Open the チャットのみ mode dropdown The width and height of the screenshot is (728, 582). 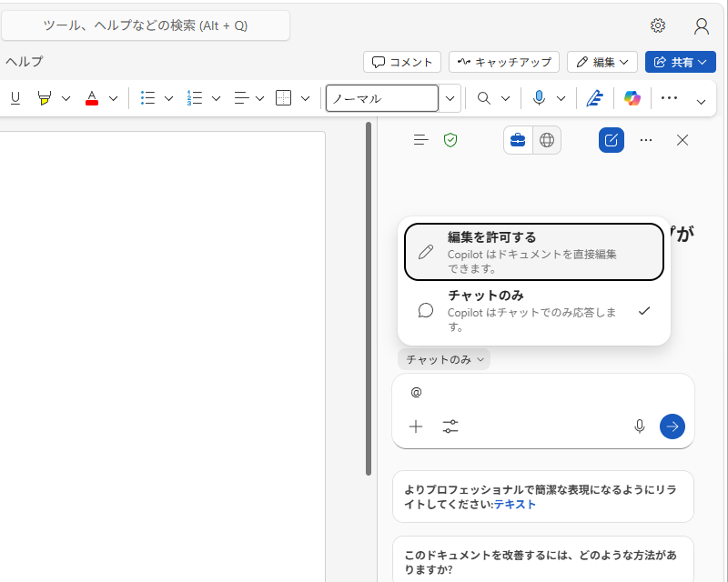[443, 359]
